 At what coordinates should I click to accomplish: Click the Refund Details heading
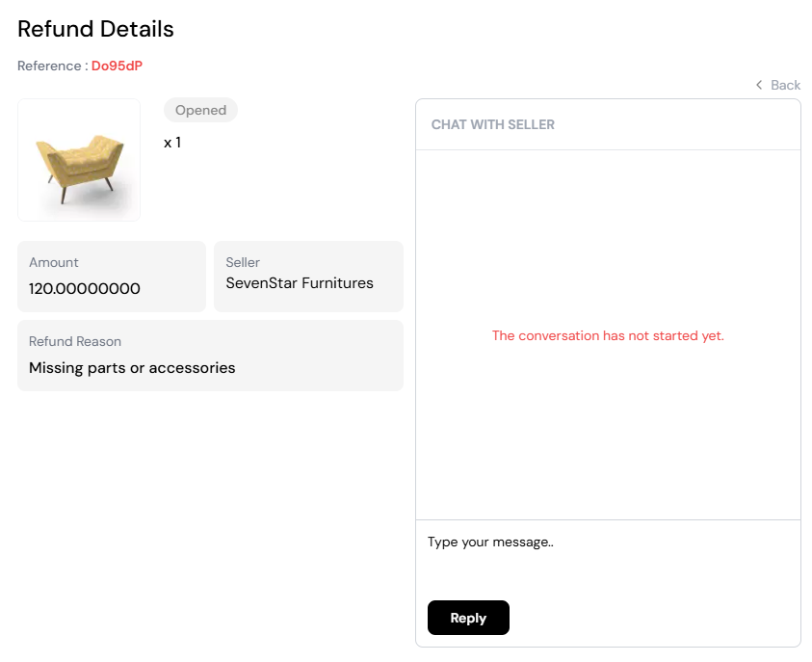click(95, 29)
